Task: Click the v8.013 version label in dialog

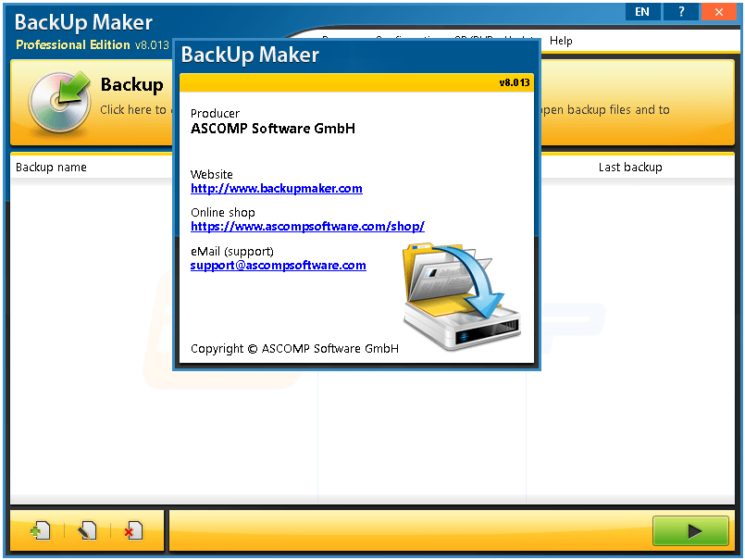Action: [514, 82]
